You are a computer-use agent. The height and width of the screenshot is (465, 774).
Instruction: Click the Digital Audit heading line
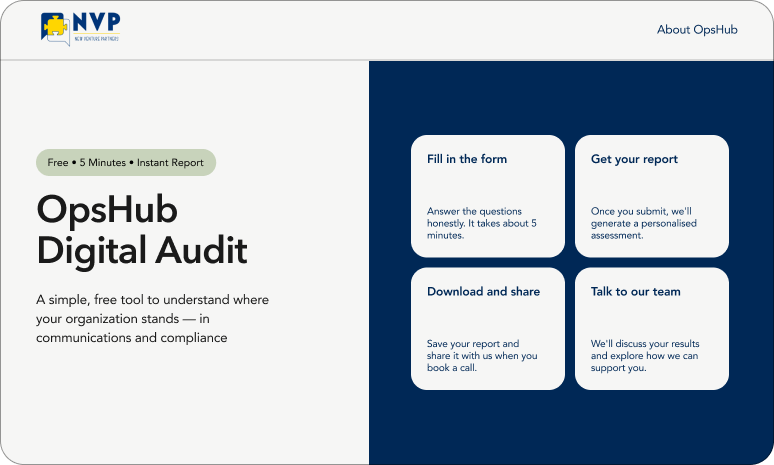coord(141,250)
